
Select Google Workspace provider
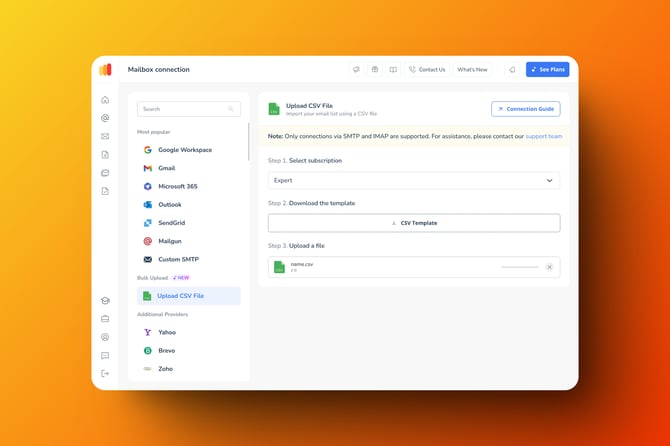click(184, 150)
